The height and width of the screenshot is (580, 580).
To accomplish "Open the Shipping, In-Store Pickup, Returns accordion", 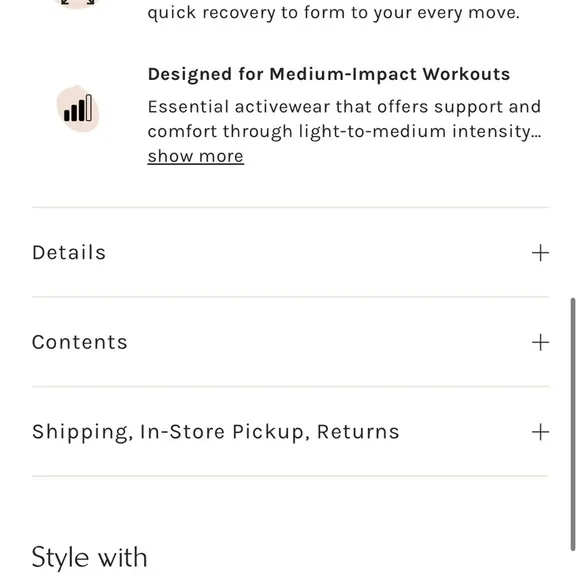I will [290, 432].
